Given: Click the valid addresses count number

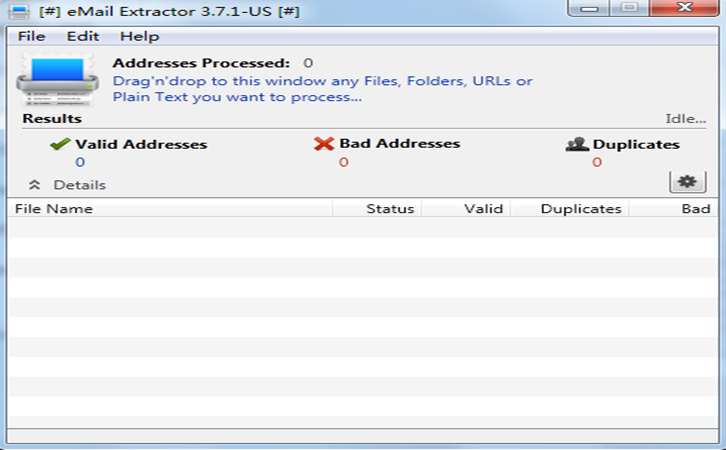Looking at the screenshot, I should click(80, 162).
